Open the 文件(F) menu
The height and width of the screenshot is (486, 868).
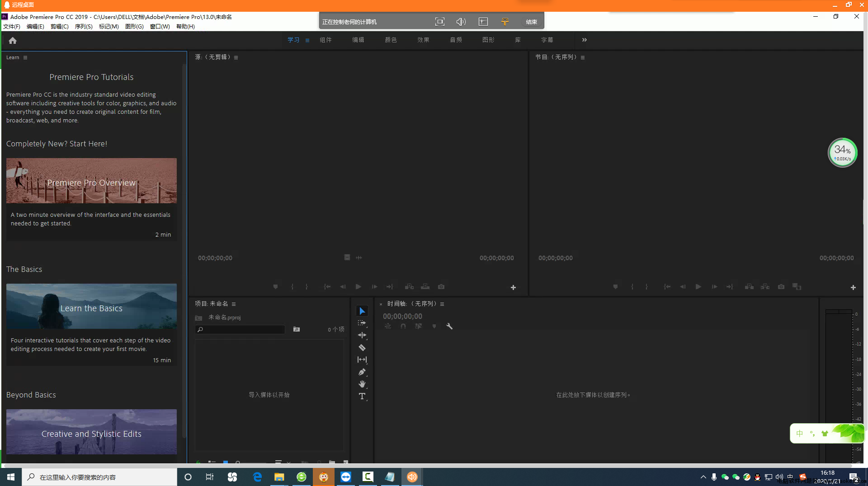tap(12, 27)
